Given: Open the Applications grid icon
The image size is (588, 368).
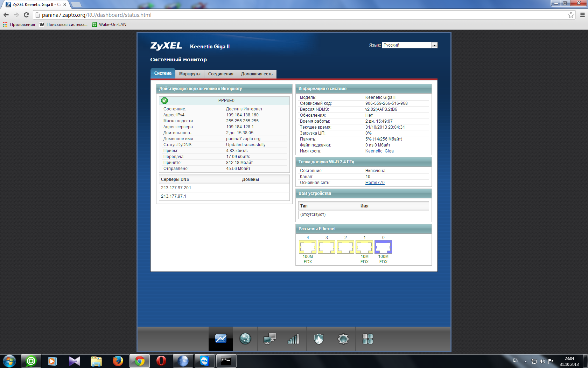Looking at the screenshot, I should (x=367, y=339).
